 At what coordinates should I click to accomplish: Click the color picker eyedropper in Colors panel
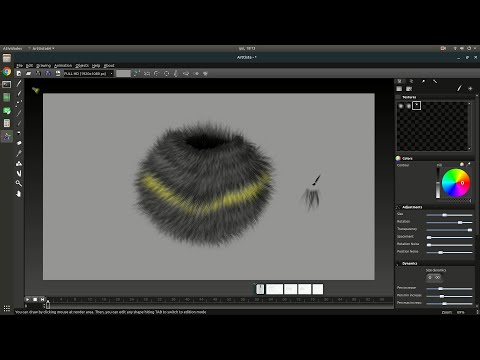pos(468,164)
